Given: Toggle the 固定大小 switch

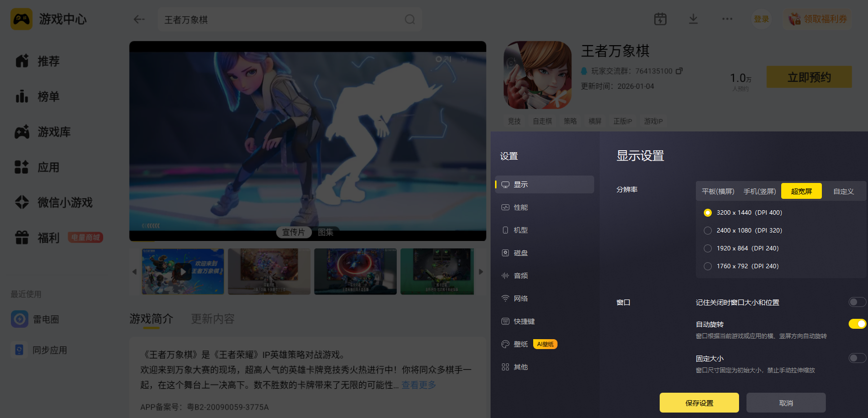Looking at the screenshot, I should point(857,358).
